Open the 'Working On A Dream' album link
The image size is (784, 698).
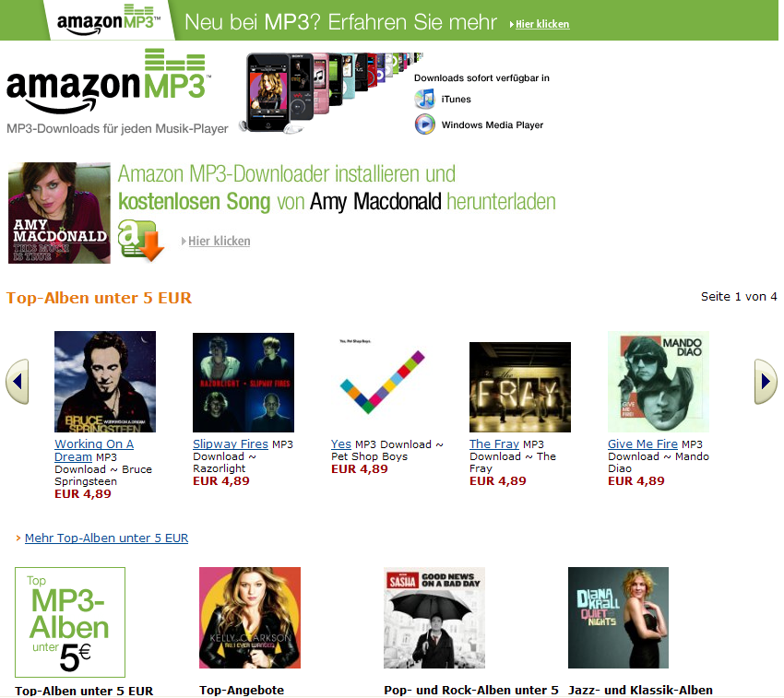tap(94, 450)
